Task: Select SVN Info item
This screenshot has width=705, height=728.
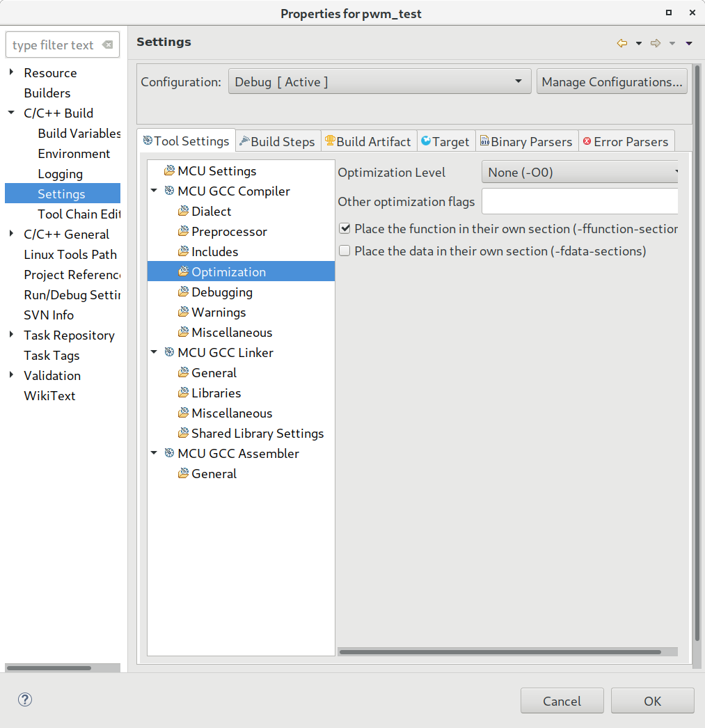Action: tap(49, 315)
